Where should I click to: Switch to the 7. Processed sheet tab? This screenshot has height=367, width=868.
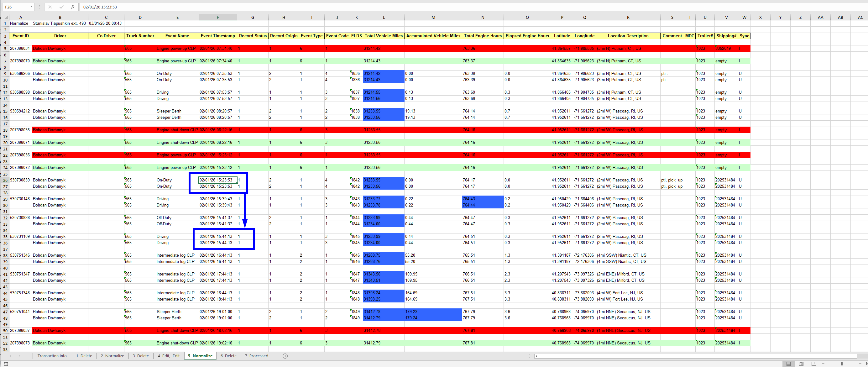(x=256, y=356)
